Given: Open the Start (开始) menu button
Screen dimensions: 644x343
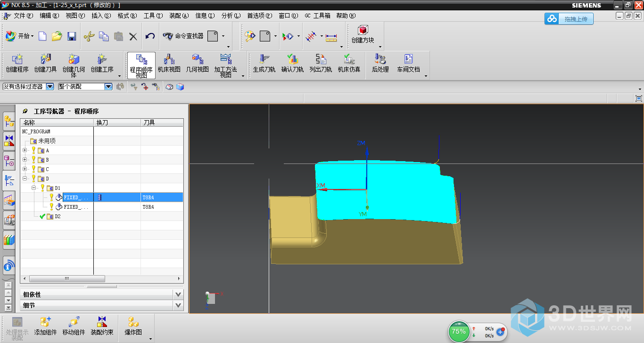Looking at the screenshot, I should click(19, 36).
